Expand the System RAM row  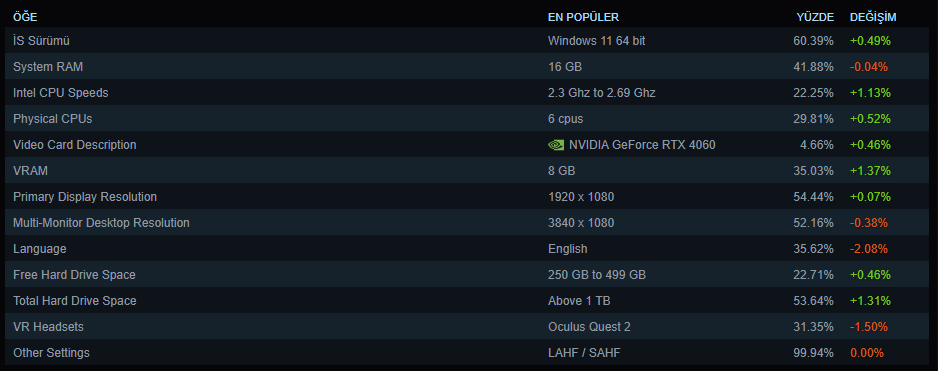tap(468, 66)
